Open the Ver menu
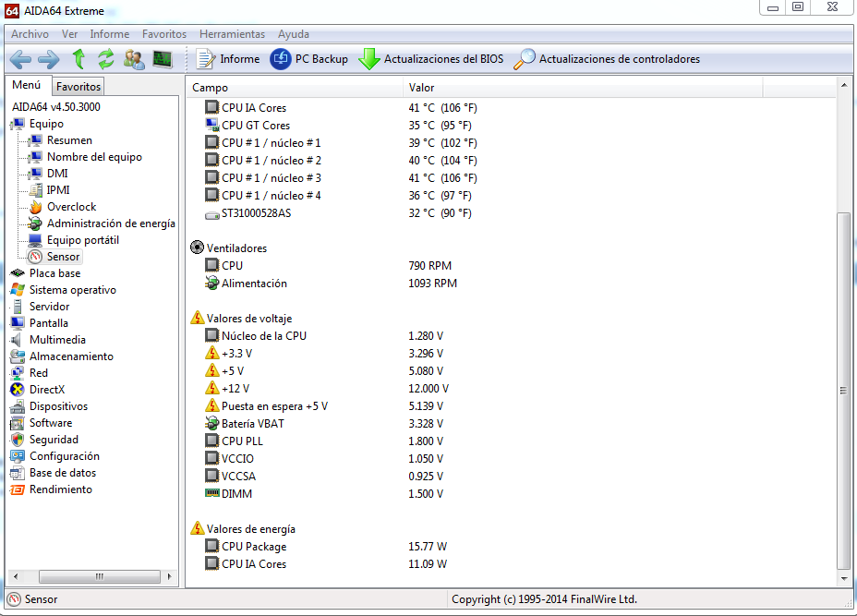Viewport: 857px width, 616px height. tap(69, 34)
